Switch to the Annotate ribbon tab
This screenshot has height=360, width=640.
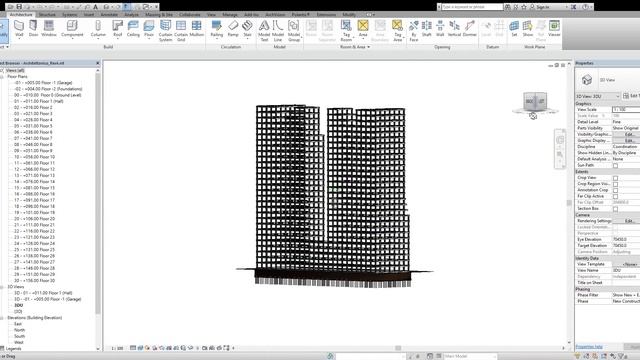point(109,15)
